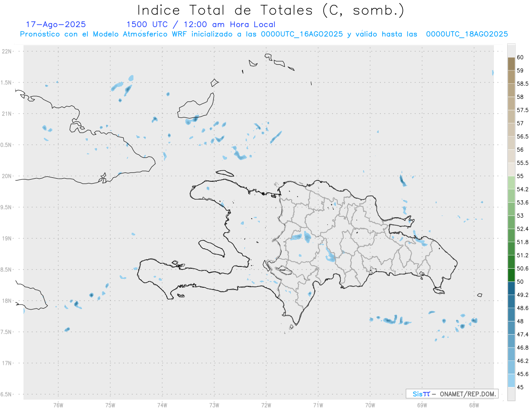This screenshot has height=411, width=532.
Task: Click the latitude label '19N'
Action: (8, 239)
